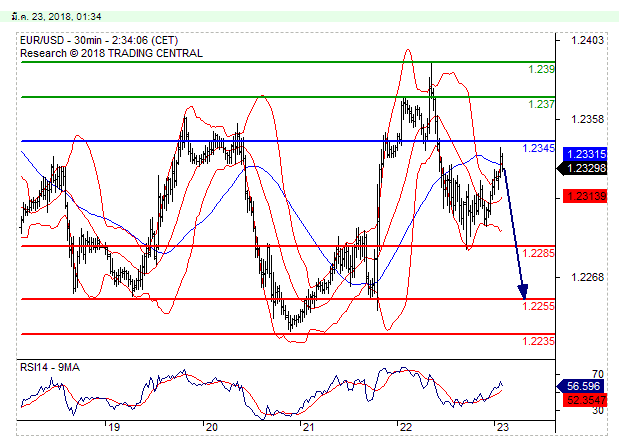Click the blue 1.23315 price tag
The width and height of the screenshot is (619, 445).
[585, 154]
